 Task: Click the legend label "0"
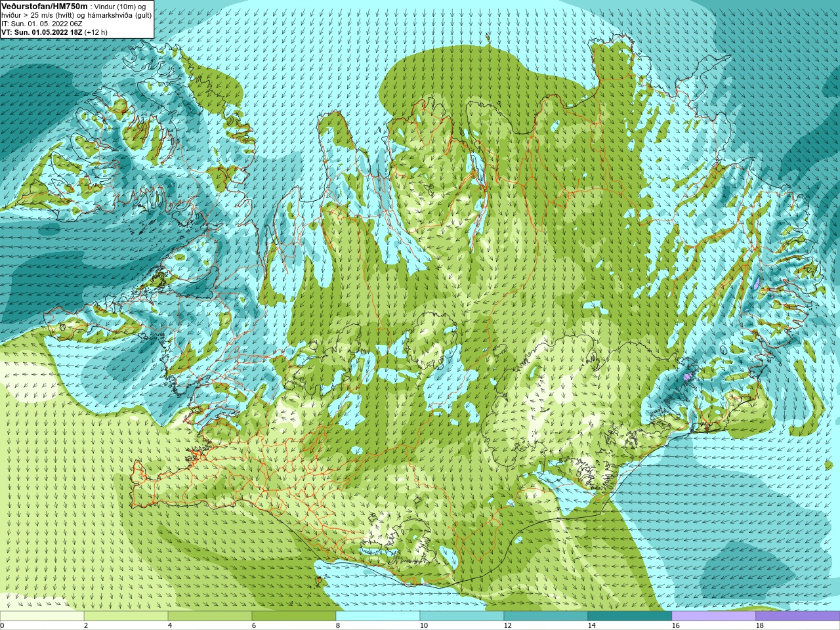click(2, 625)
